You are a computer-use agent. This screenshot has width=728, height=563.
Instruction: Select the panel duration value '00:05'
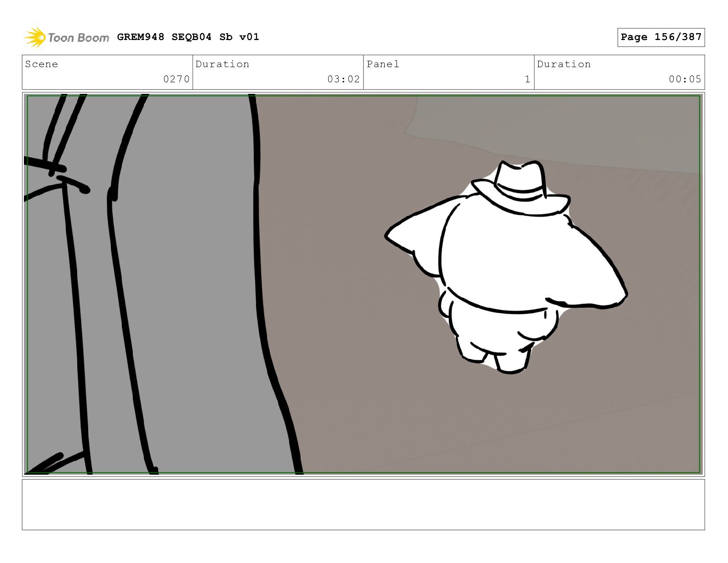click(x=685, y=79)
